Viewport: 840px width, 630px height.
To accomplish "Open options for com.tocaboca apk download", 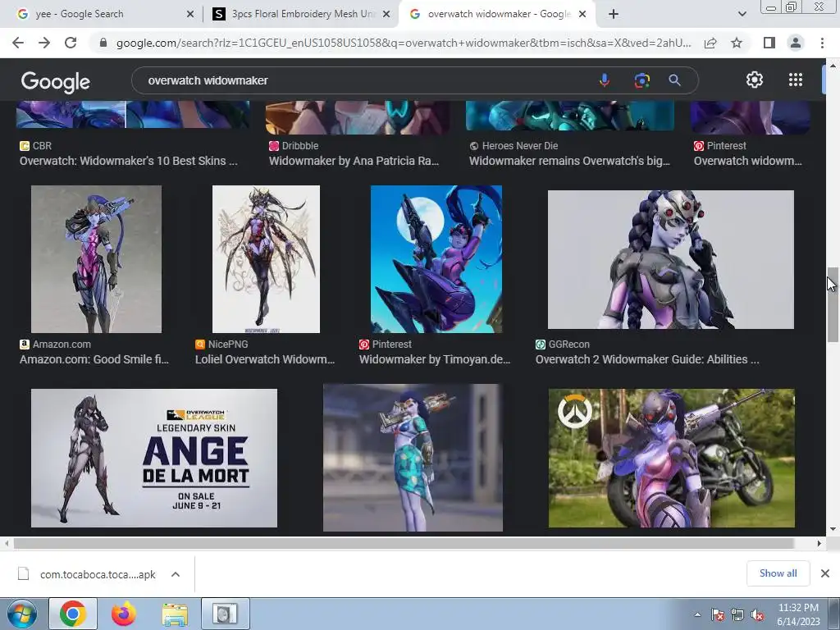I will pyautogui.click(x=176, y=574).
